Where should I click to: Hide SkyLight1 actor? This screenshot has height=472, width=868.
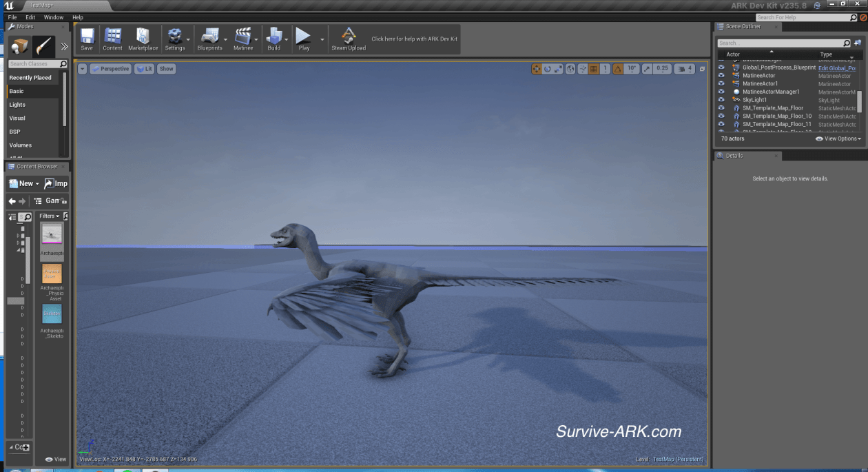(721, 100)
